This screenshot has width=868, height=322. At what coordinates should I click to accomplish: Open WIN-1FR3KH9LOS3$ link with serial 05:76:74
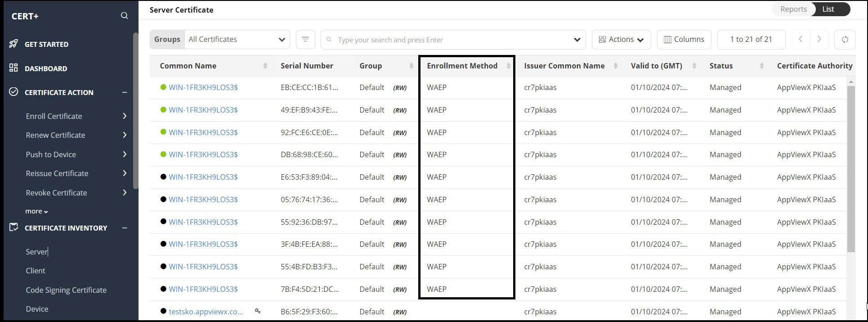(x=203, y=200)
